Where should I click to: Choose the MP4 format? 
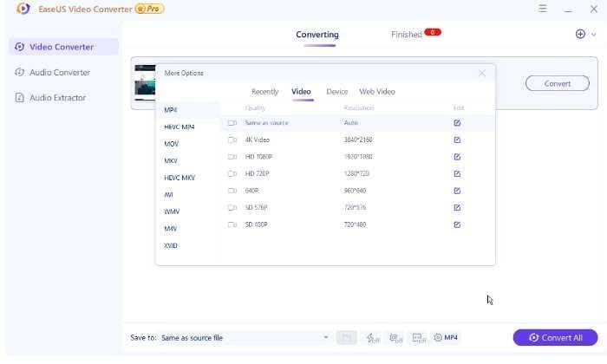point(188,110)
